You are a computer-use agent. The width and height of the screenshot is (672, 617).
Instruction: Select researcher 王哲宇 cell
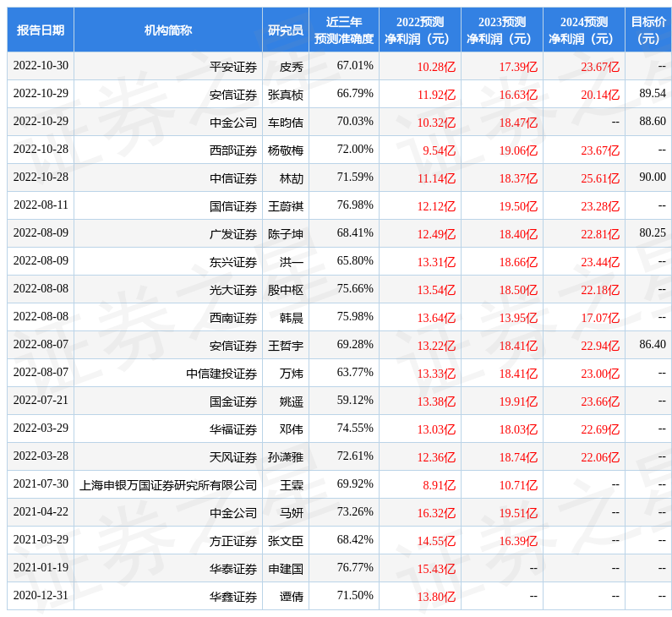[x=286, y=346]
